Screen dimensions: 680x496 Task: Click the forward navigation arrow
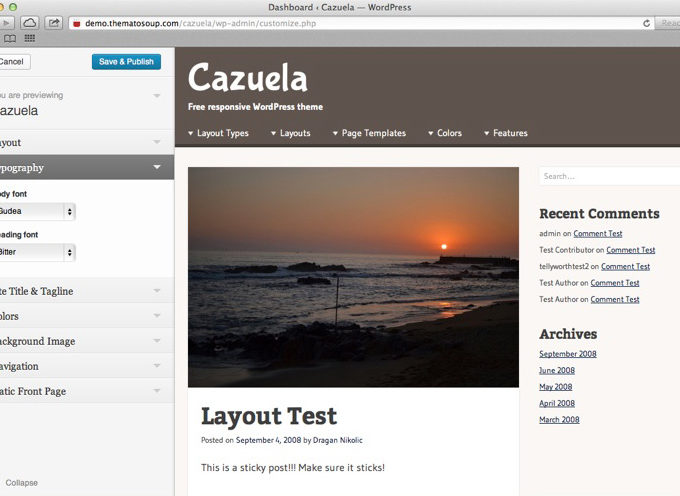point(6,22)
